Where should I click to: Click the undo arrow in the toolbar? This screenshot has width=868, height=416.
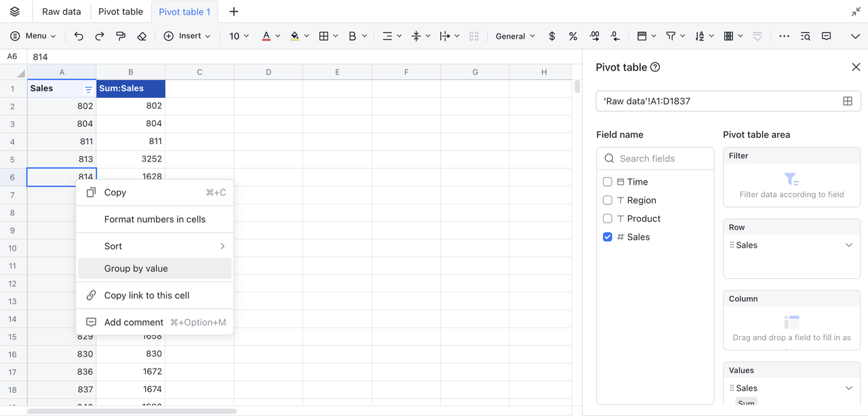tap(79, 36)
